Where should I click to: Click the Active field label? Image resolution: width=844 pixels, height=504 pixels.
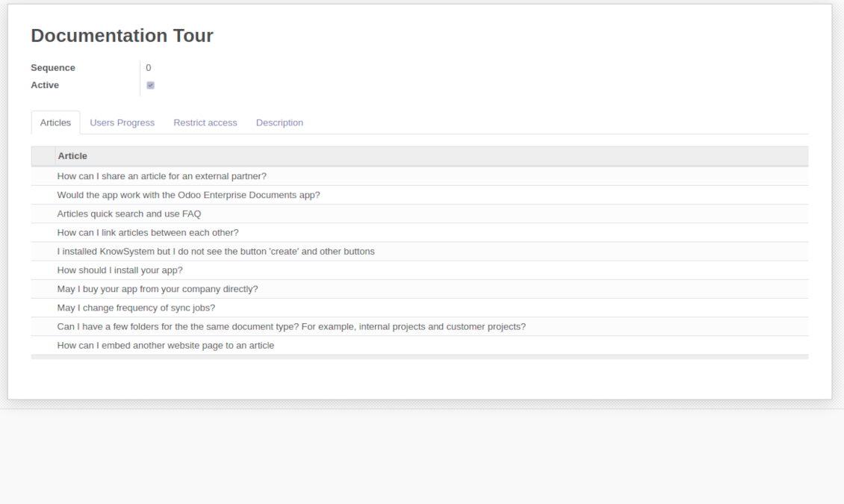click(x=45, y=85)
